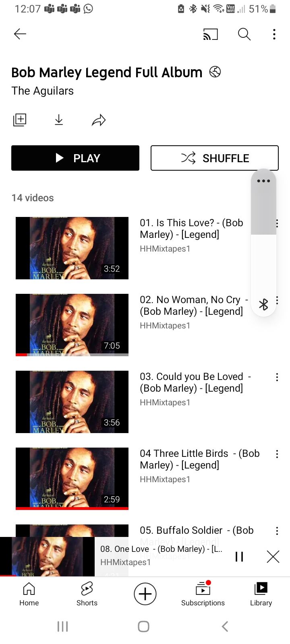Image resolution: width=290 pixels, height=644 pixels.
Task: Go back using the top arrow
Action: [x=20, y=34]
